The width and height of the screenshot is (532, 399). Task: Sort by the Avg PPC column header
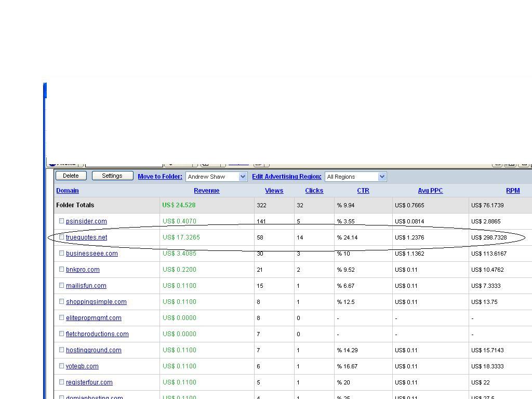pos(430,191)
